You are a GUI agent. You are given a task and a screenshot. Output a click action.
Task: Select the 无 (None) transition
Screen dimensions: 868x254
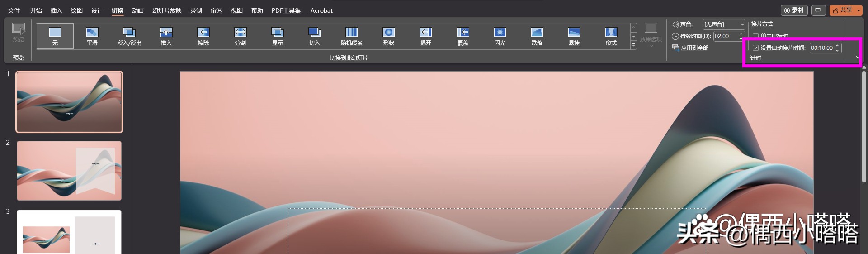pyautogui.click(x=55, y=36)
